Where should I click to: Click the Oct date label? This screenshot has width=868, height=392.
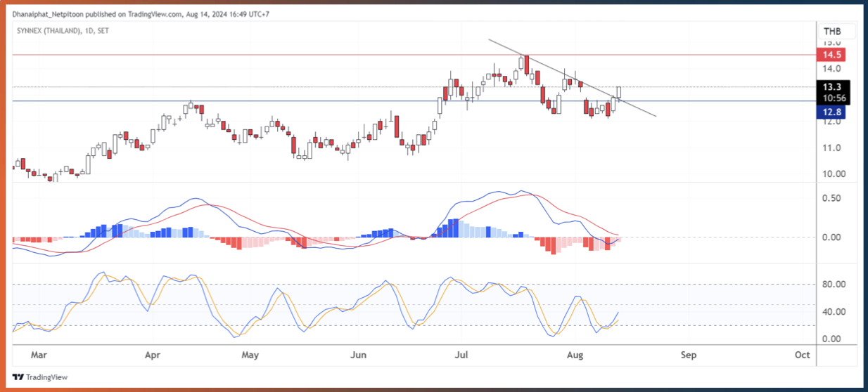(x=803, y=355)
